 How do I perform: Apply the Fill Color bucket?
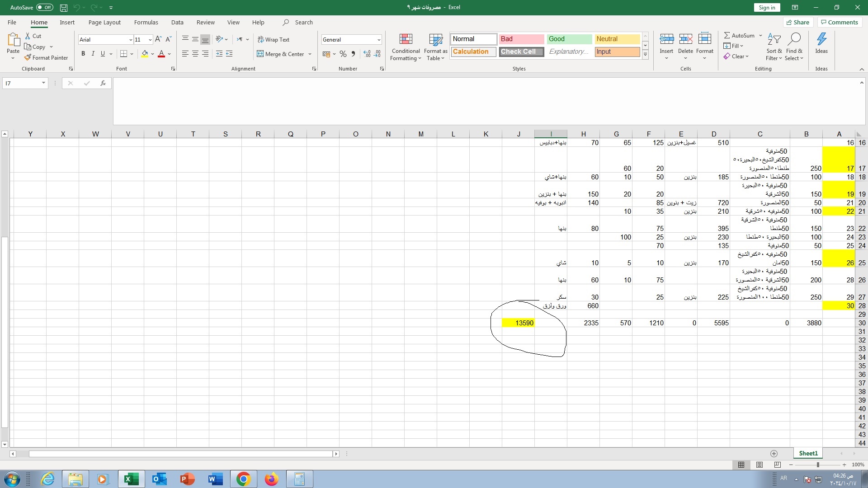click(145, 54)
